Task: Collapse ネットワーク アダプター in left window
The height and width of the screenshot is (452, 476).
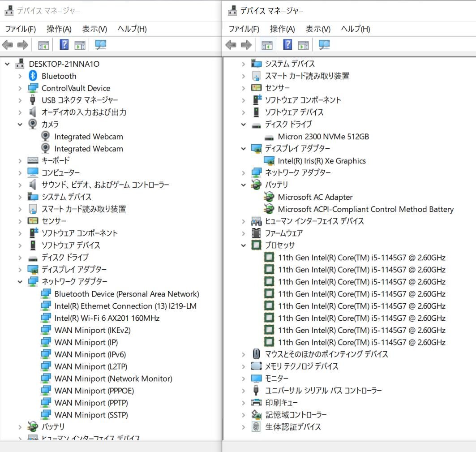Action: [20, 282]
